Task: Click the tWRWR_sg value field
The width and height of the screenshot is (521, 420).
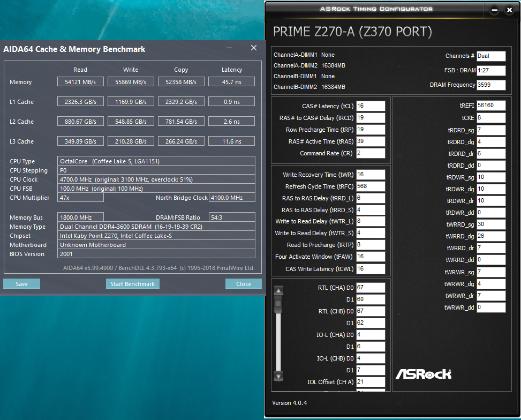Action: [x=491, y=272]
